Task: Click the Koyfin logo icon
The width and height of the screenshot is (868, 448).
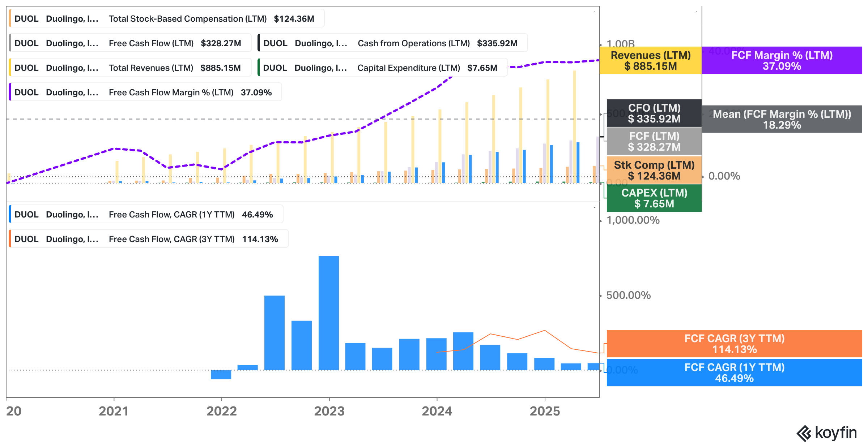Action: (x=804, y=433)
